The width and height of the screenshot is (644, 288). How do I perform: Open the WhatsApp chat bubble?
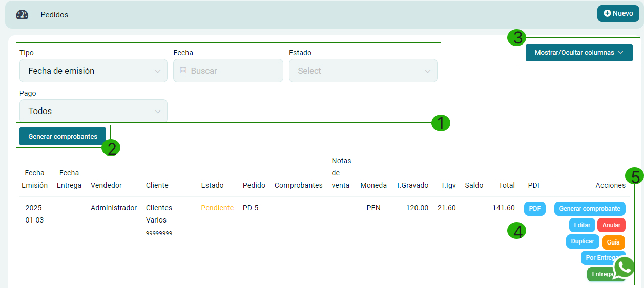(x=624, y=267)
